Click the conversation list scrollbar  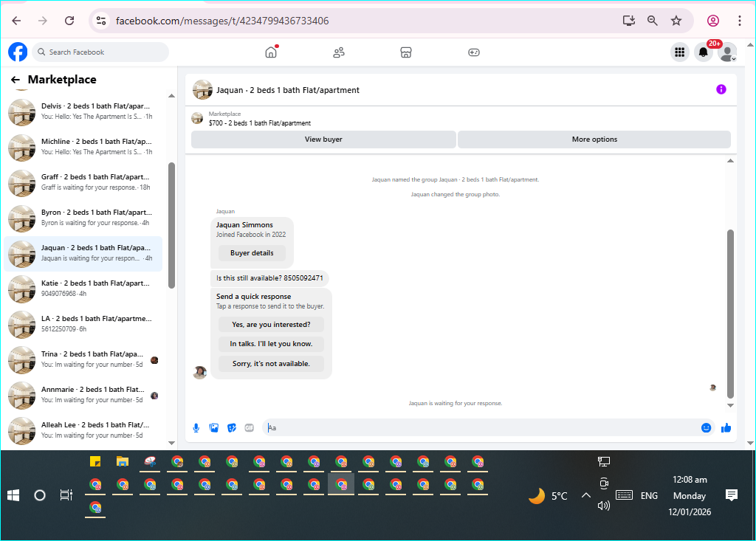coord(171,225)
